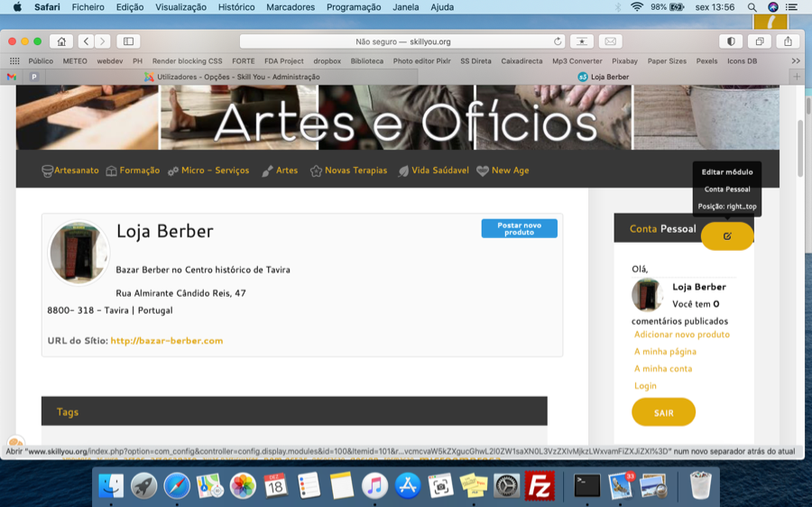Click the page vertical scrollbar

pos(800,149)
